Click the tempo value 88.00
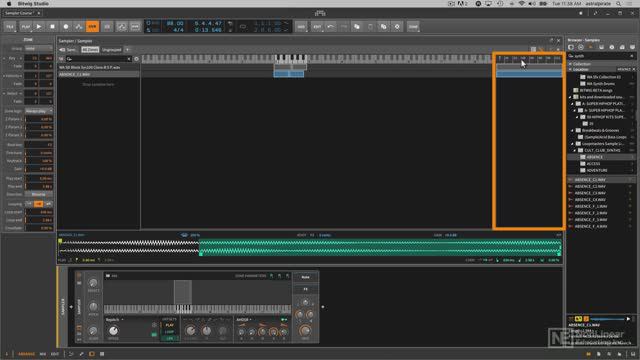640x360 pixels. pos(175,24)
